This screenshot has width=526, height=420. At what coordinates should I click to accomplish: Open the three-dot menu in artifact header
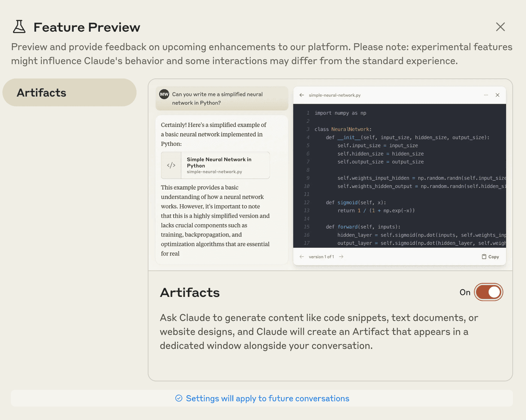pyautogui.click(x=486, y=95)
